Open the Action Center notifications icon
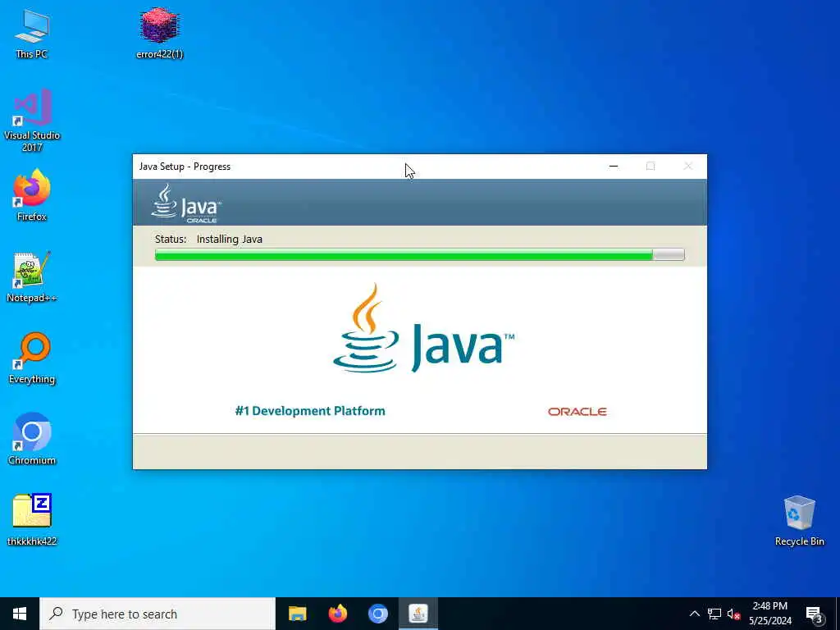Viewport: 840px width, 630px height. click(815, 614)
